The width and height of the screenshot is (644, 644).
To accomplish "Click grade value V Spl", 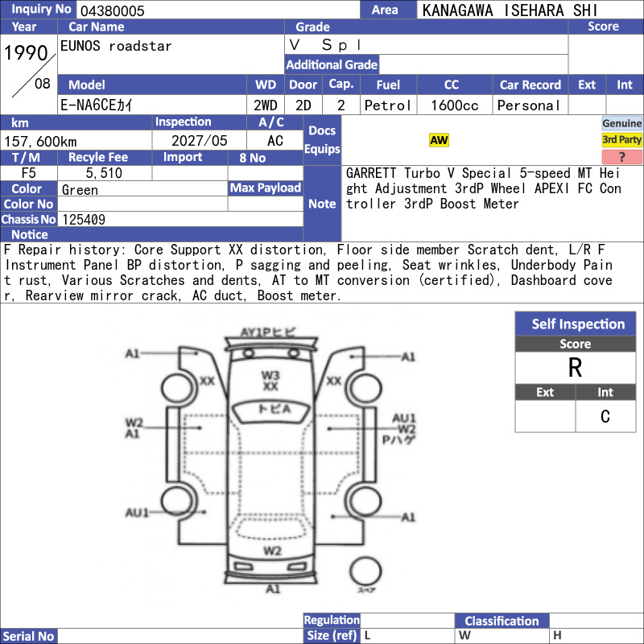I will click(325, 45).
